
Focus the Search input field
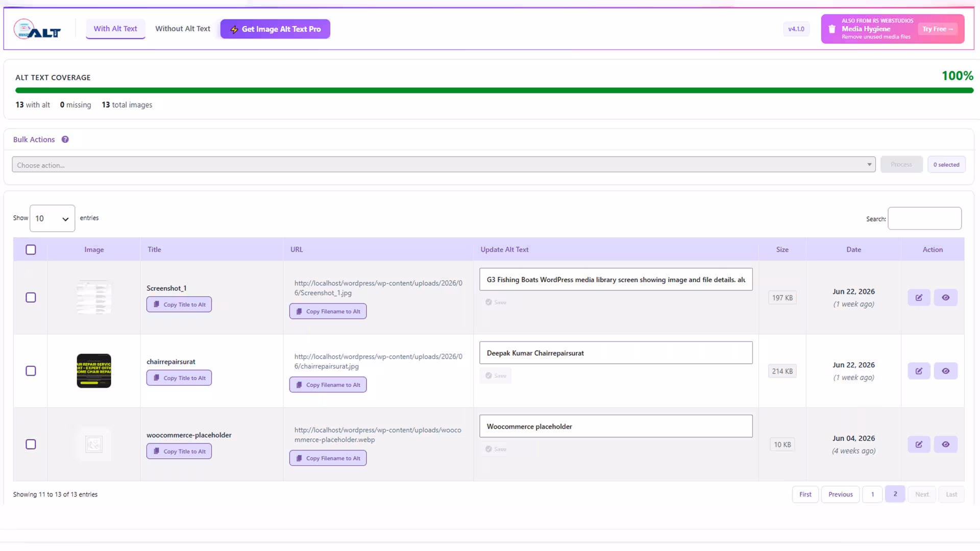[924, 218]
